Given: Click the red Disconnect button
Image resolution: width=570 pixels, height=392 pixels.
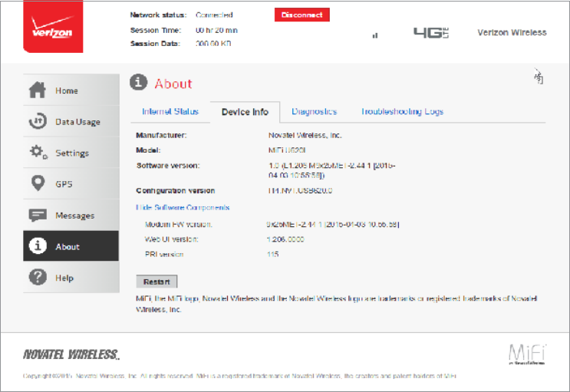Looking at the screenshot, I should [302, 15].
